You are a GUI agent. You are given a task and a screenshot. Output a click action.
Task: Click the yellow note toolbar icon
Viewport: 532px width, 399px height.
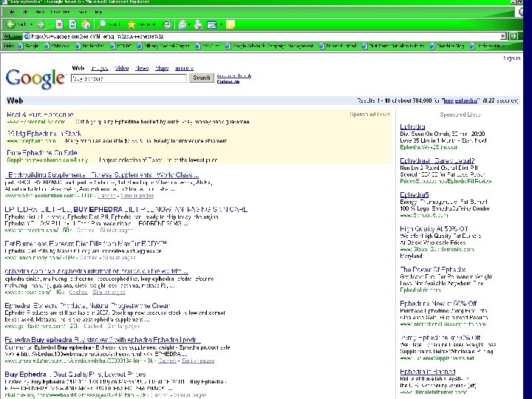[231, 24]
